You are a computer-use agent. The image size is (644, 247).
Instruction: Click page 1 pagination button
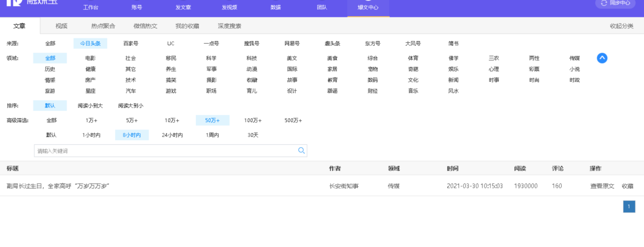click(629, 206)
